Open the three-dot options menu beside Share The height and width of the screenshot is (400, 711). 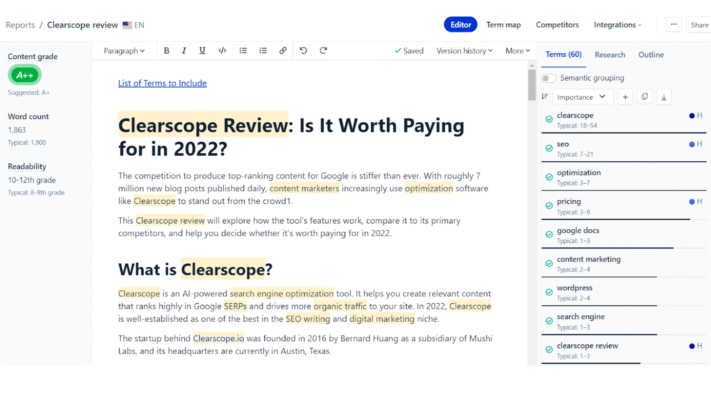(674, 24)
